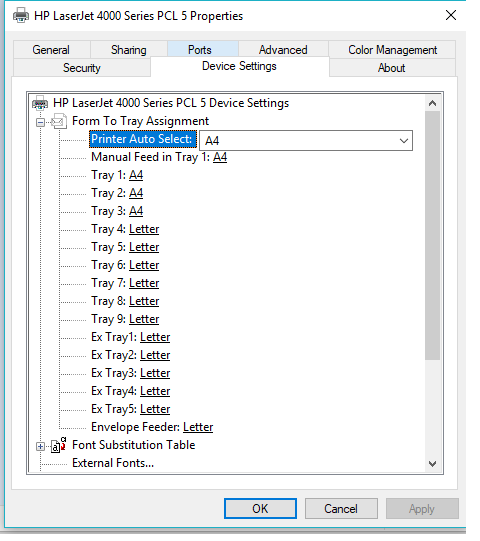Click the A4 link for Tray 2

pos(136,193)
